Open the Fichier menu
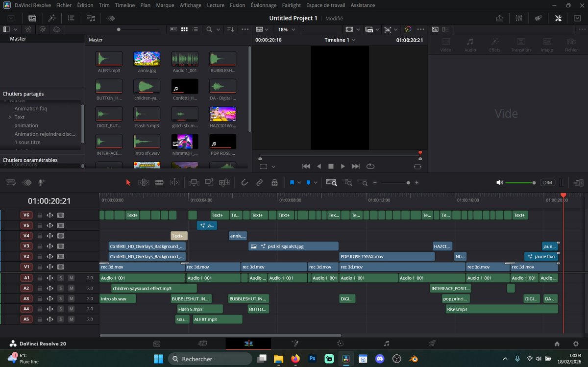 point(64,5)
